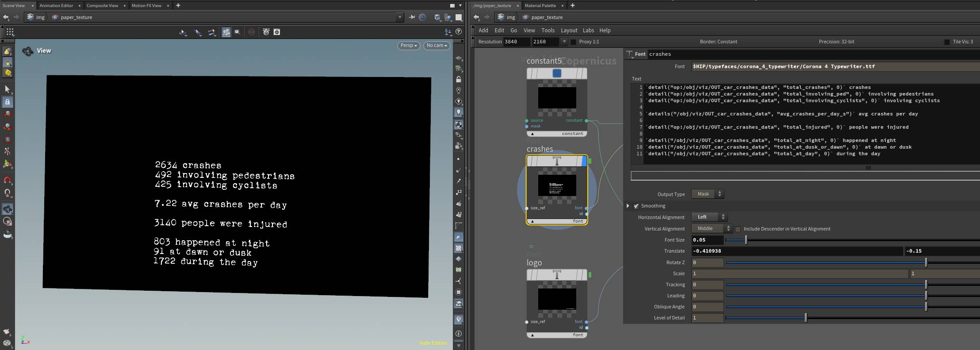Click the T icon on crashes node
Image resolution: width=980 pixels, height=350 pixels.
(x=557, y=162)
